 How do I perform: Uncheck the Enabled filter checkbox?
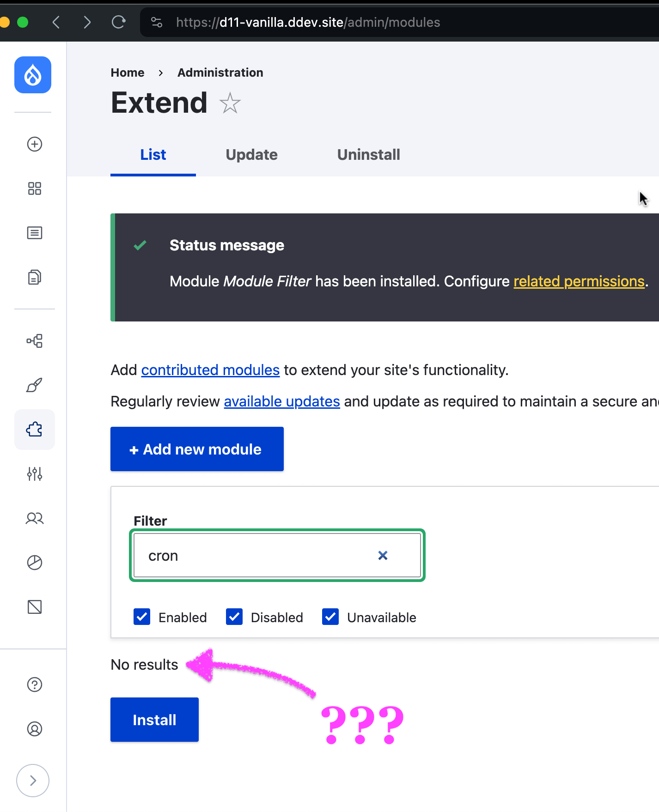142,617
